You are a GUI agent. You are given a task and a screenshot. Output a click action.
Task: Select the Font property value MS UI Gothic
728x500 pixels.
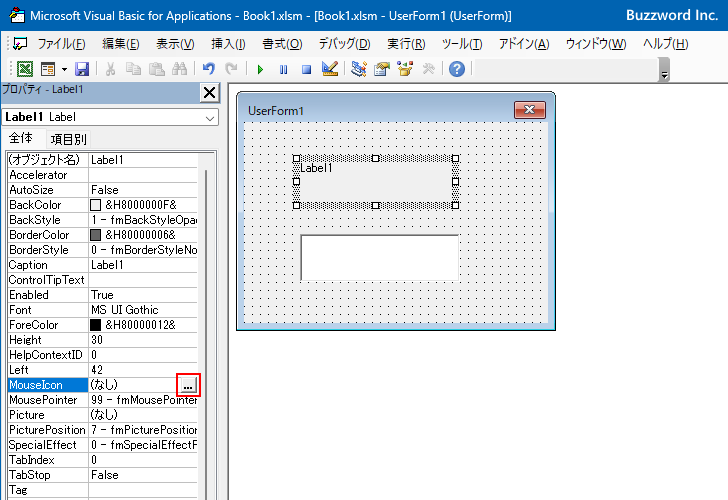pyautogui.click(x=143, y=310)
